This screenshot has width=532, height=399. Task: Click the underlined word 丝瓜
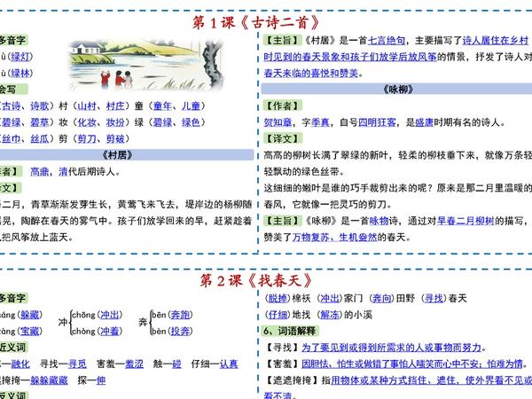(40, 139)
